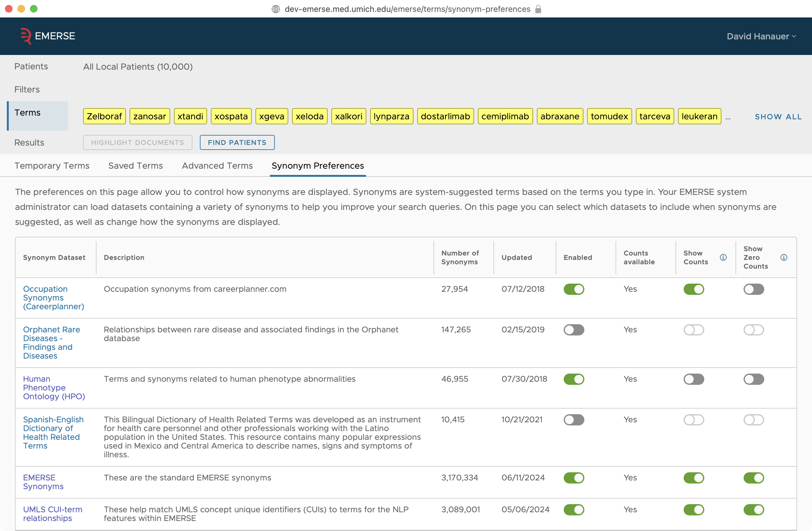Open the David Hanauer user menu
The height and width of the screenshot is (531, 812).
pyautogui.click(x=761, y=36)
